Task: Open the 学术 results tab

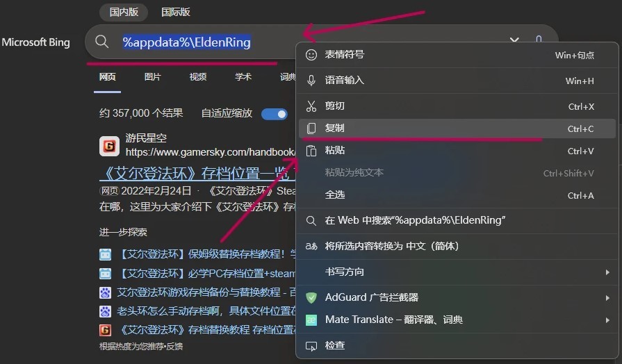Action: tap(243, 77)
